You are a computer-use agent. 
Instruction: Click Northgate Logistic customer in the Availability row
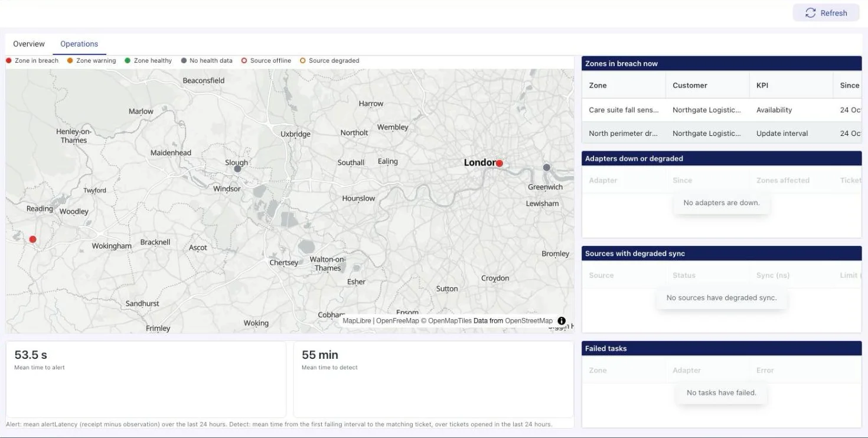tap(707, 110)
